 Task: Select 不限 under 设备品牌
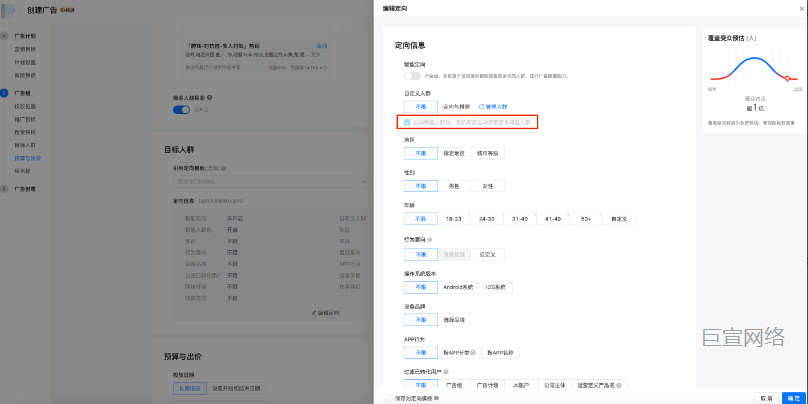tap(421, 320)
